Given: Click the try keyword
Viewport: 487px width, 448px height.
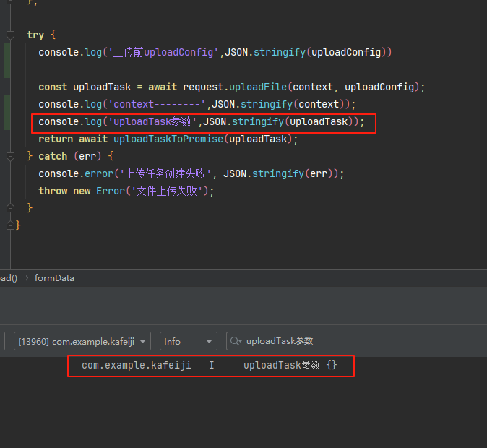Looking at the screenshot, I should [35, 35].
